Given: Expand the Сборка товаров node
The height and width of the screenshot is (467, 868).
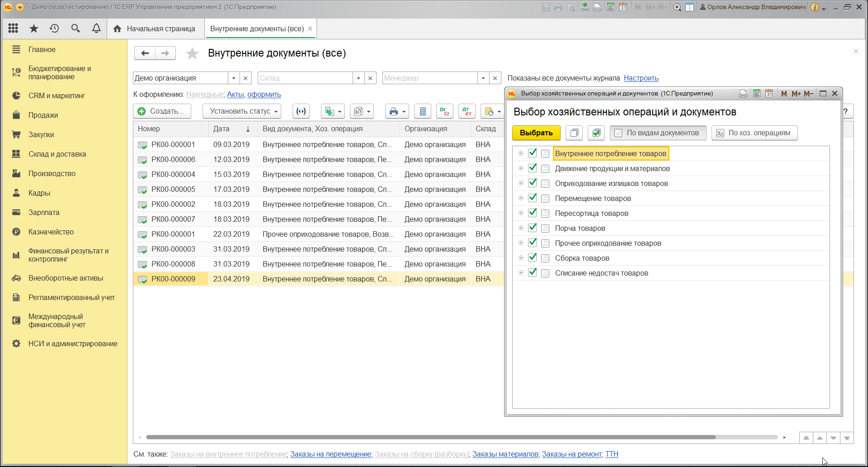Looking at the screenshot, I should 521,258.
